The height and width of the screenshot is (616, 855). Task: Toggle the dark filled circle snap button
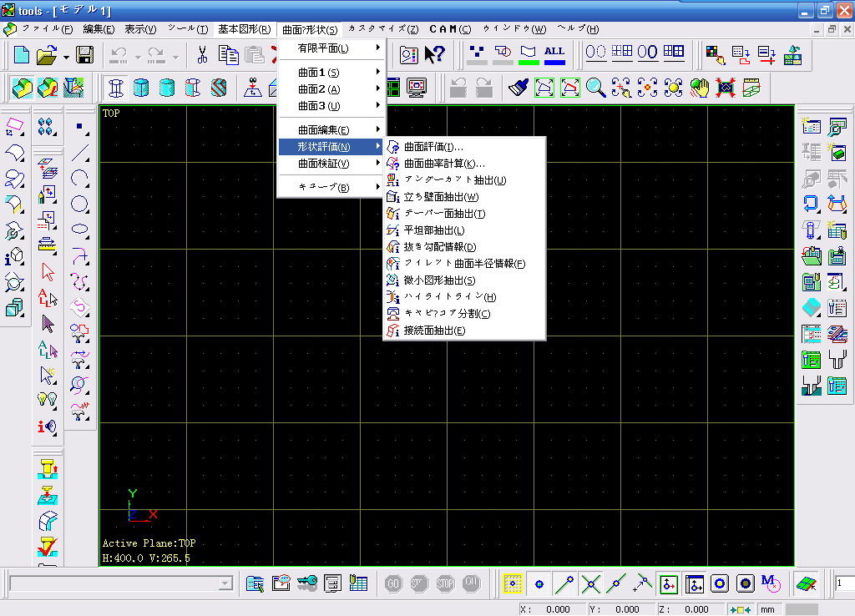pyautogui.click(x=746, y=583)
